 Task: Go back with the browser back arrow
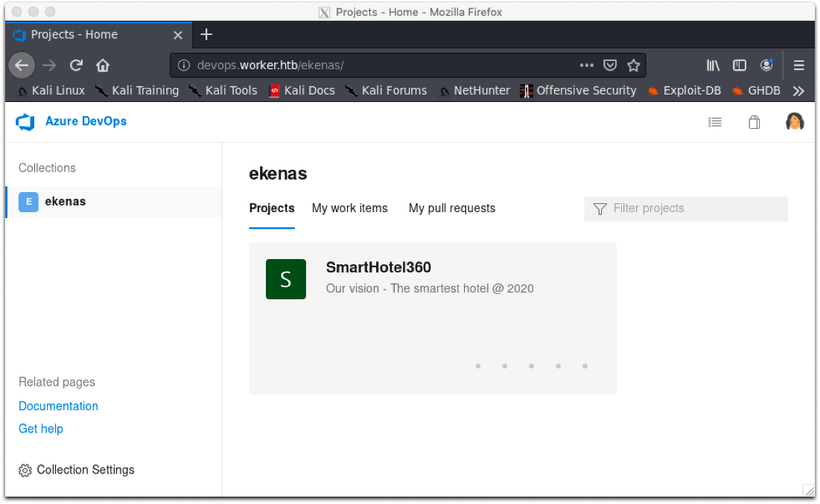pyautogui.click(x=22, y=66)
